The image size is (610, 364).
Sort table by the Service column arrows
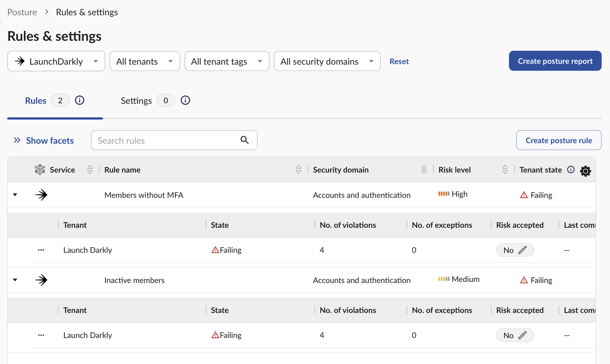pos(90,170)
